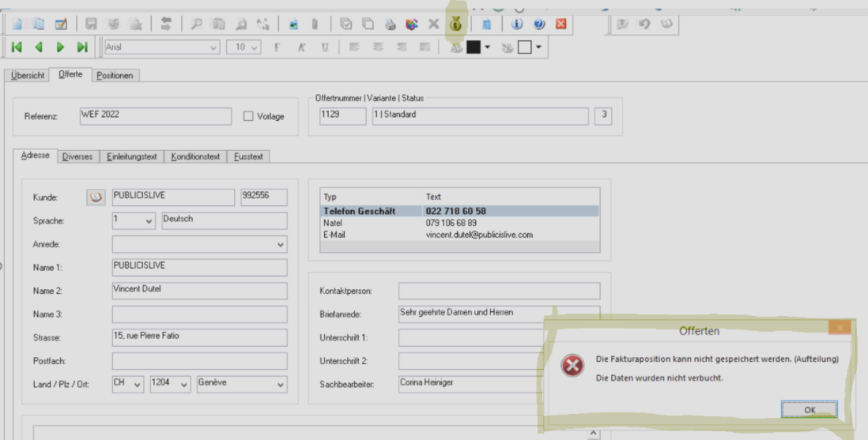Toggle the Vorlage checkbox
Screen dimensions: 868x440
(x=248, y=116)
